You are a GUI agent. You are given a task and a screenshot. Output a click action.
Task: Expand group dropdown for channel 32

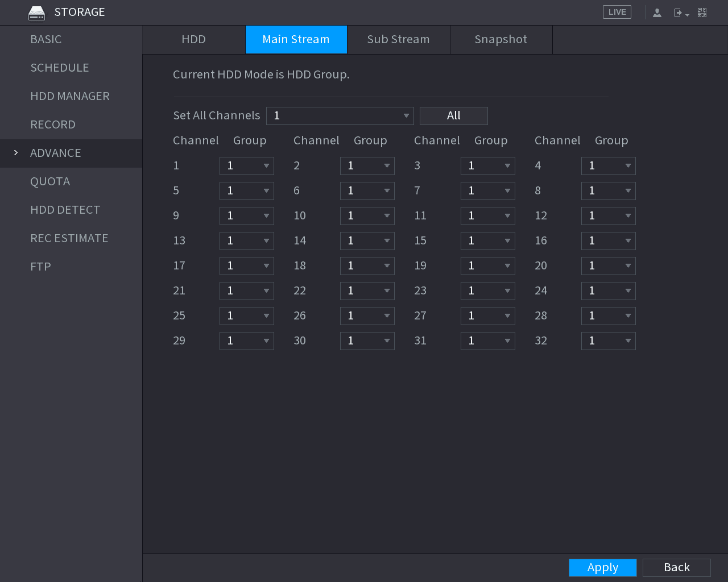[609, 341]
